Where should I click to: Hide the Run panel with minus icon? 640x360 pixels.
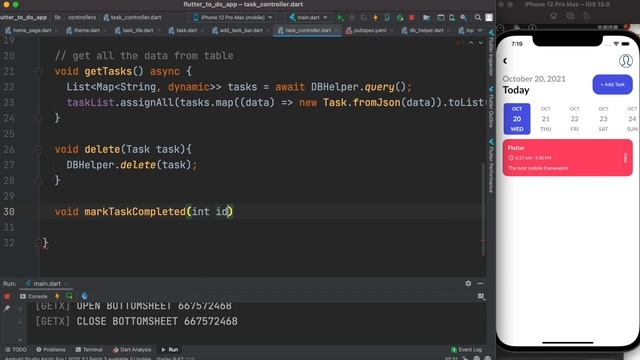point(480,283)
